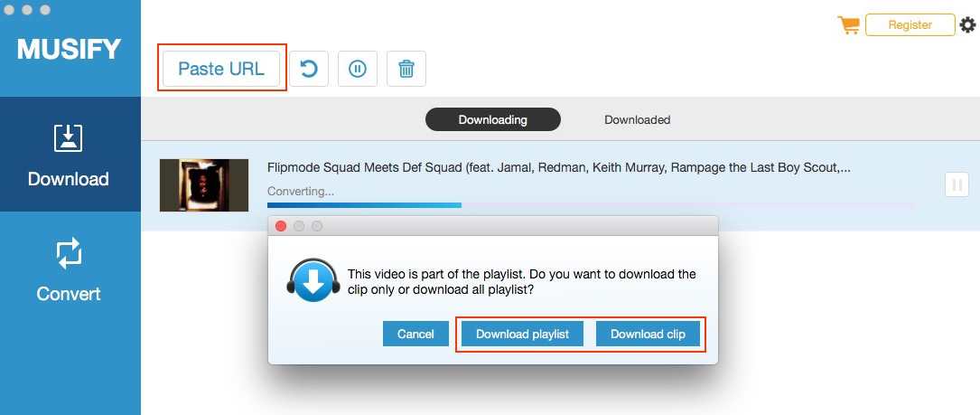This screenshot has height=415, width=980.
Task: Open the shopping cart icon
Action: [x=849, y=25]
